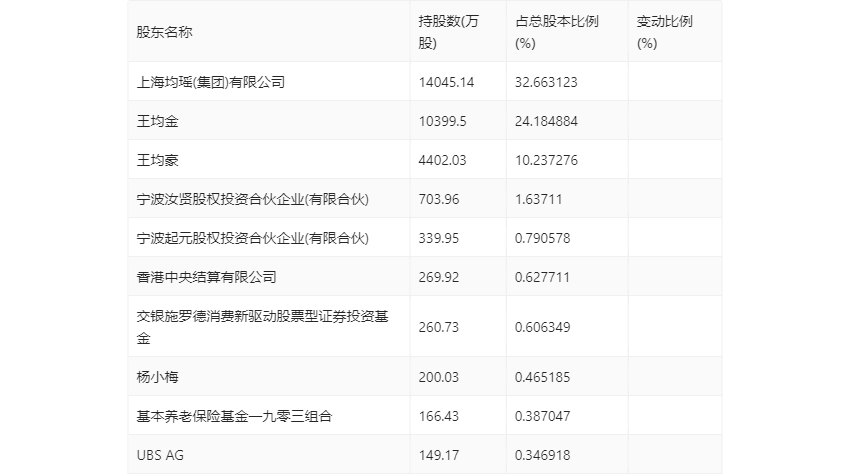Select shareholder name 王均金
850x474 pixels.
(157, 121)
